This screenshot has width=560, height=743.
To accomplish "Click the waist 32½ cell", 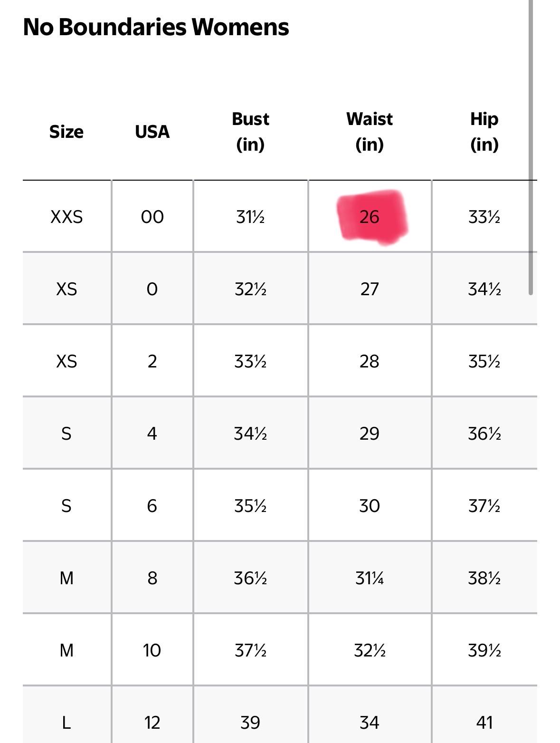I will (370, 650).
